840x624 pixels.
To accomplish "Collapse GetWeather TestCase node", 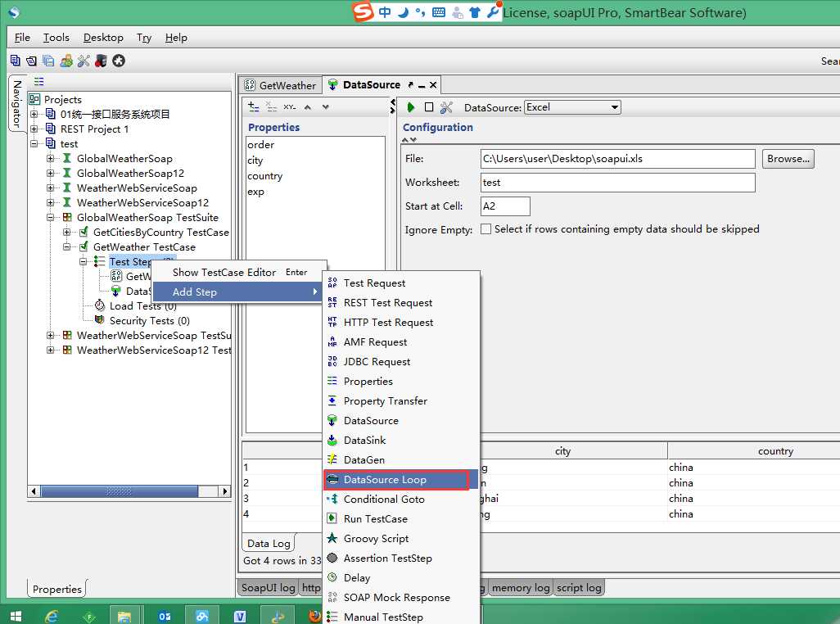I will click(x=67, y=247).
